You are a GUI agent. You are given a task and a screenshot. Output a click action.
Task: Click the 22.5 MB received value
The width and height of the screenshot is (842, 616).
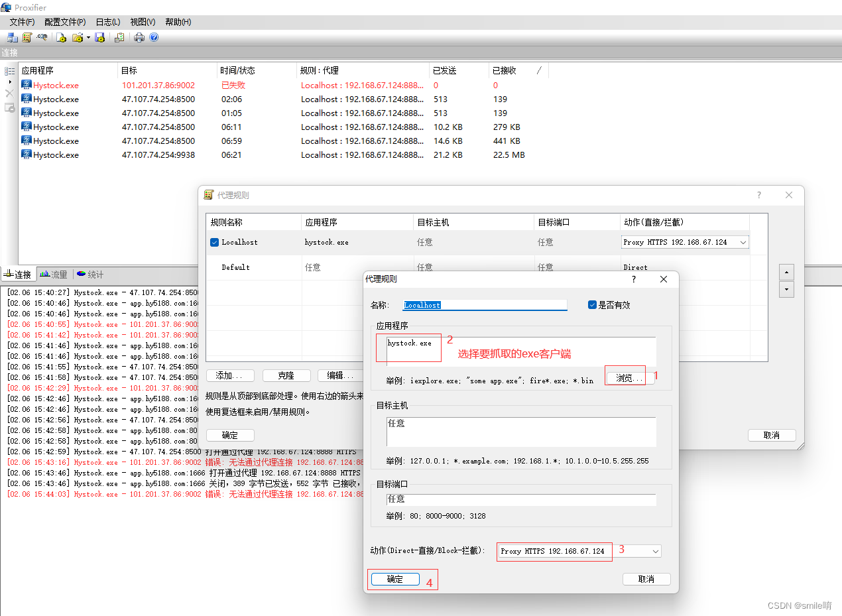(509, 154)
